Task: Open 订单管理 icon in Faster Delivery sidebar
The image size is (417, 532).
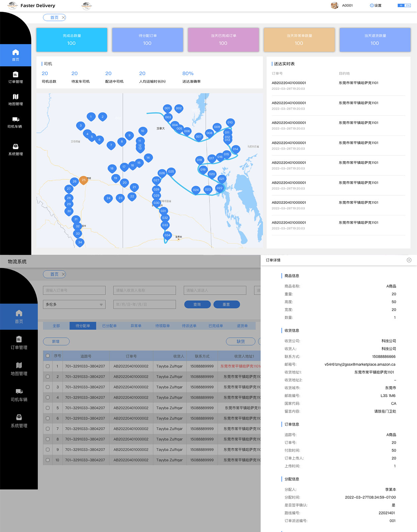Action: (x=16, y=75)
